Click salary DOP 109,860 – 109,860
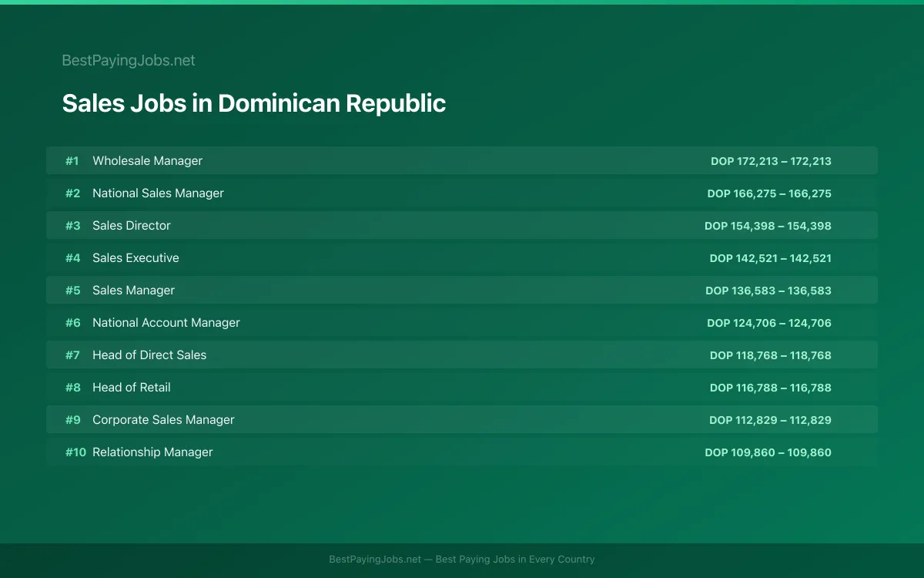The width and height of the screenshot is (924, 578). click(768, 452)
